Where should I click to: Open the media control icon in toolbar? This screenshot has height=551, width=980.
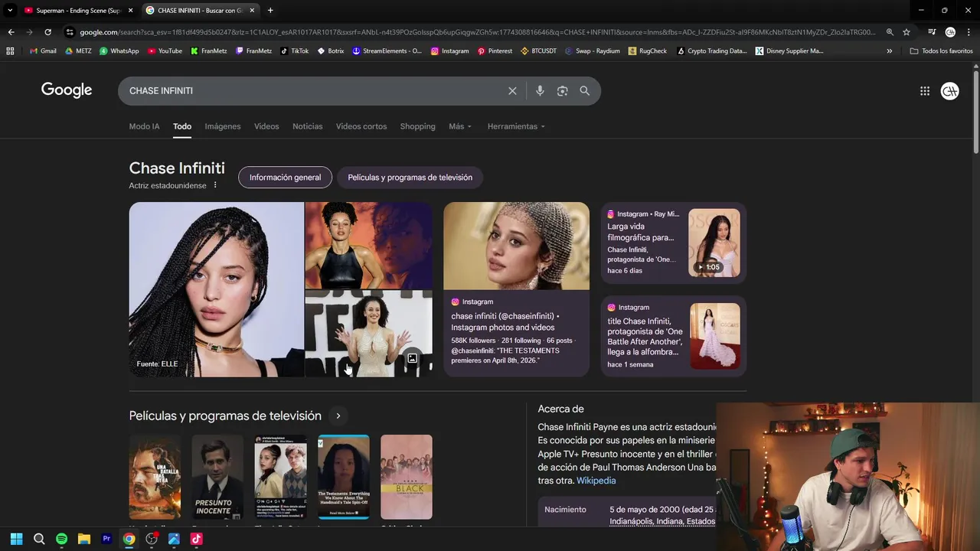click(932, 32)
